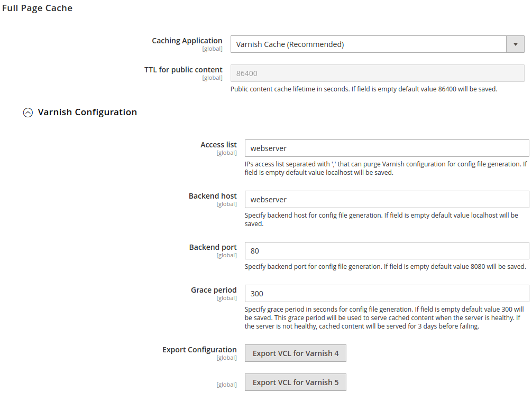
Task: Export VCL for Varnish 5
Action: 296,382
